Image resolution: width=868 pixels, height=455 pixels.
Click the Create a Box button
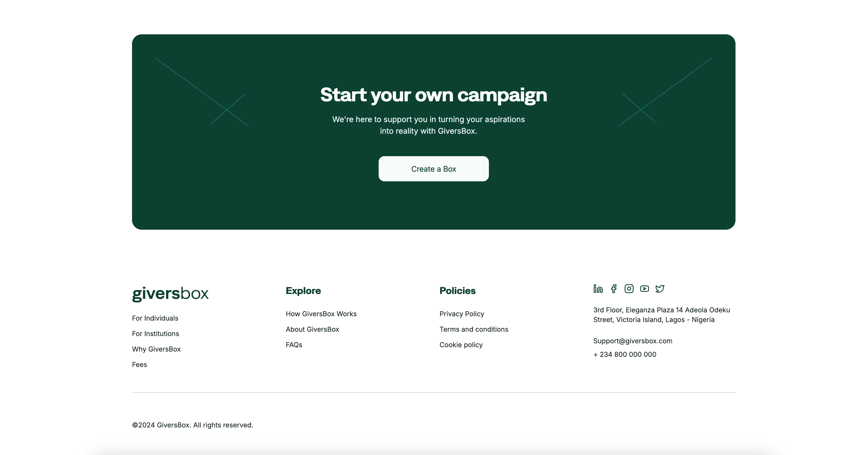click(433, 169)
